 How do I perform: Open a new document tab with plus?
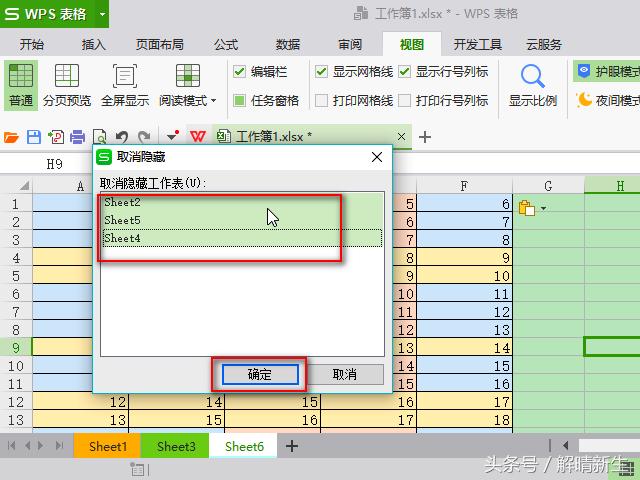(x=425, y=137)
